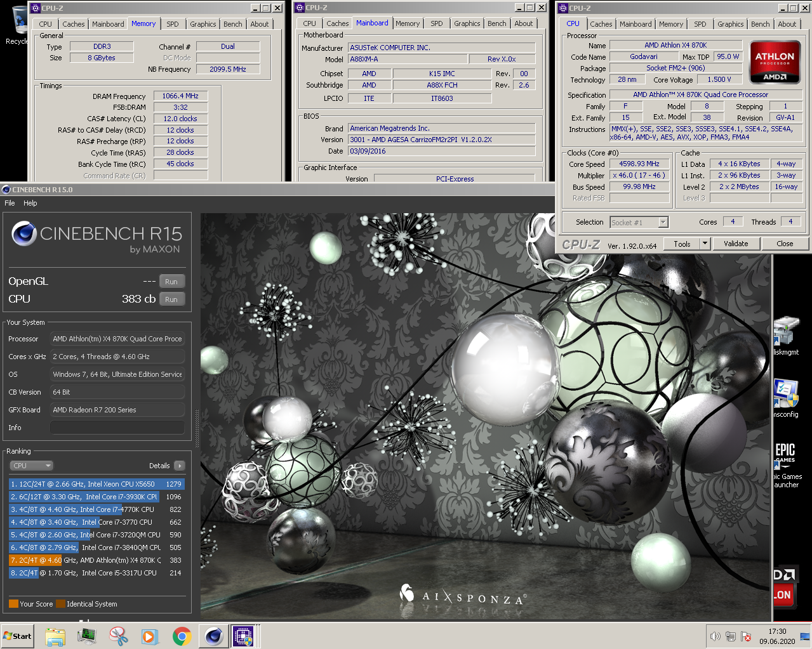
Task: Click the Identical System brown swatch
Action: (60, 604)
